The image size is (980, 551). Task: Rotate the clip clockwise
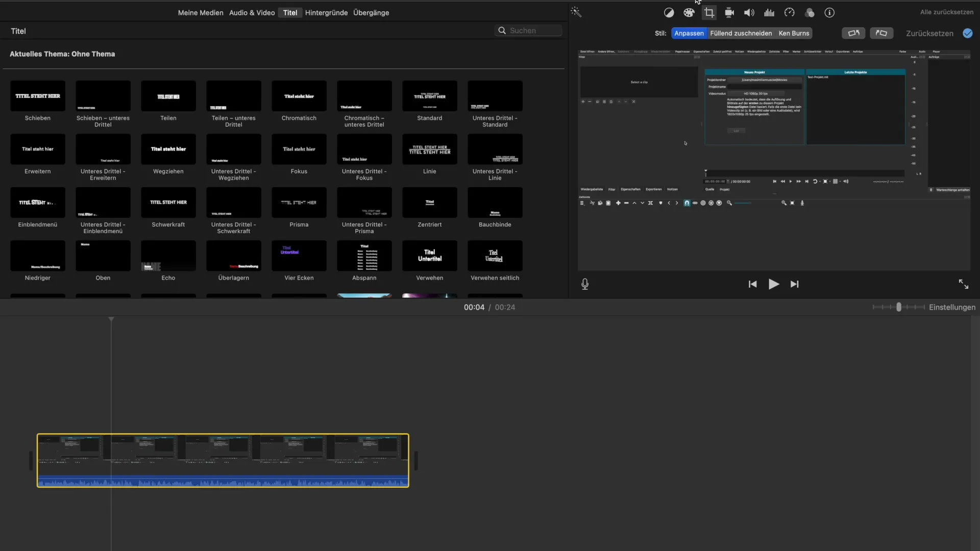point(881,33)
